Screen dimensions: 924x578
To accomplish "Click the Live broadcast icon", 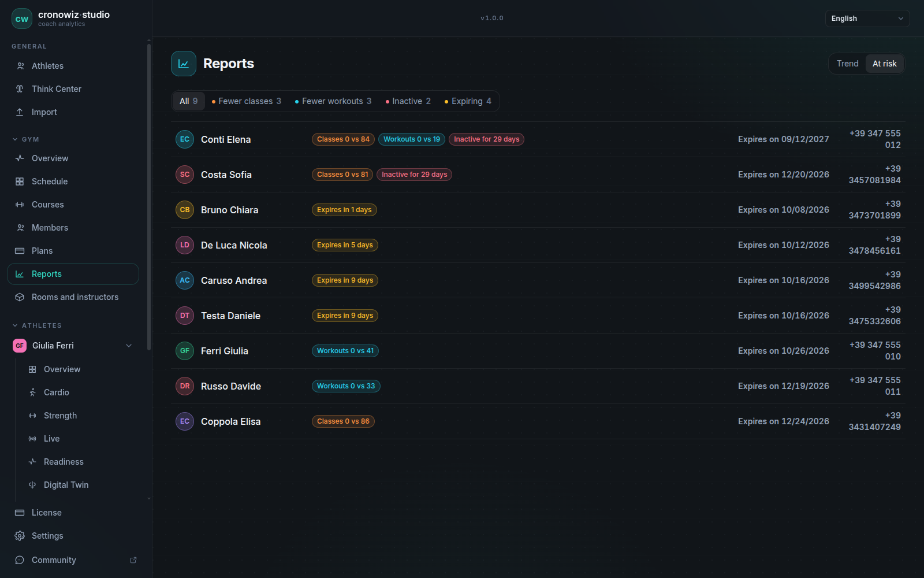I will [x=32, y=439].
